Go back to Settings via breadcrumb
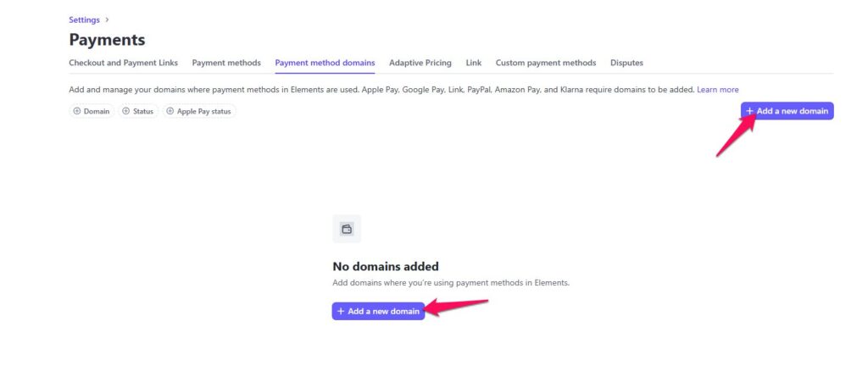The image size is (868, 388). [x=84, y=19]
